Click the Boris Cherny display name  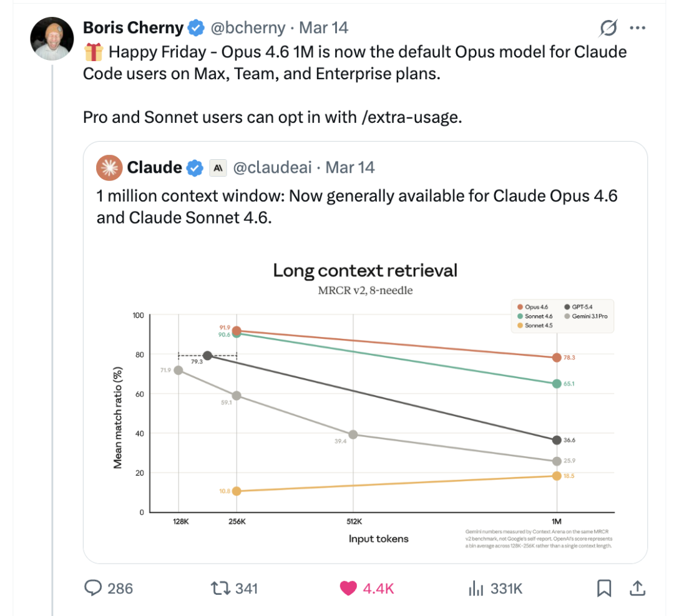[x=133, y=28]
